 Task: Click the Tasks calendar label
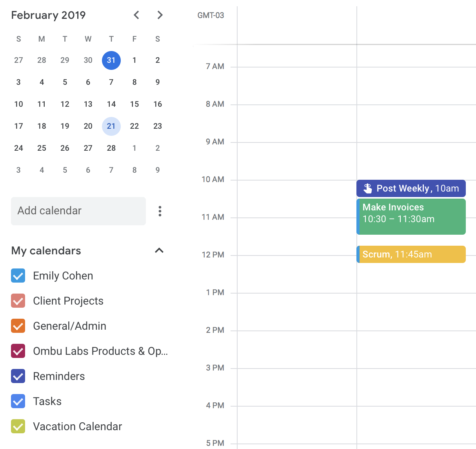47,402
